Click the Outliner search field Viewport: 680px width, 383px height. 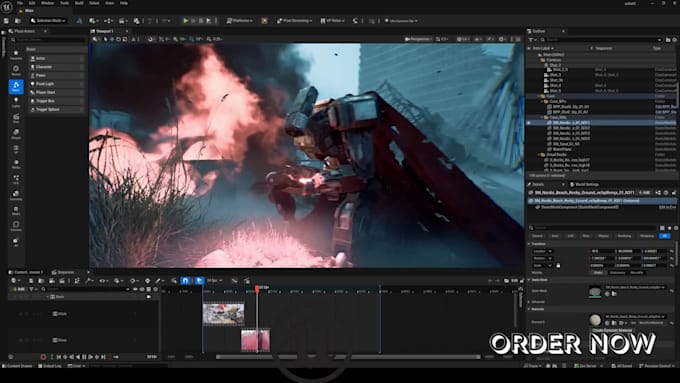[601, 39]
